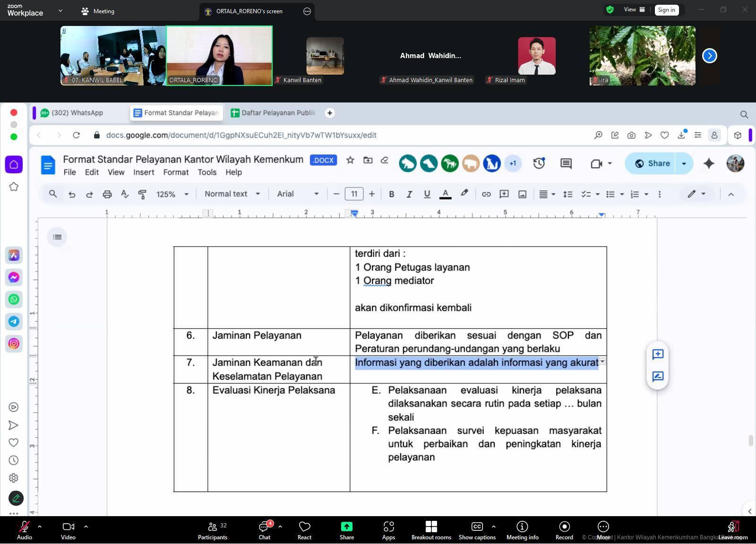Unmute audio in the Zoom toolbar
The height and width of the screenshot is (544, 756).
(24, 530)
